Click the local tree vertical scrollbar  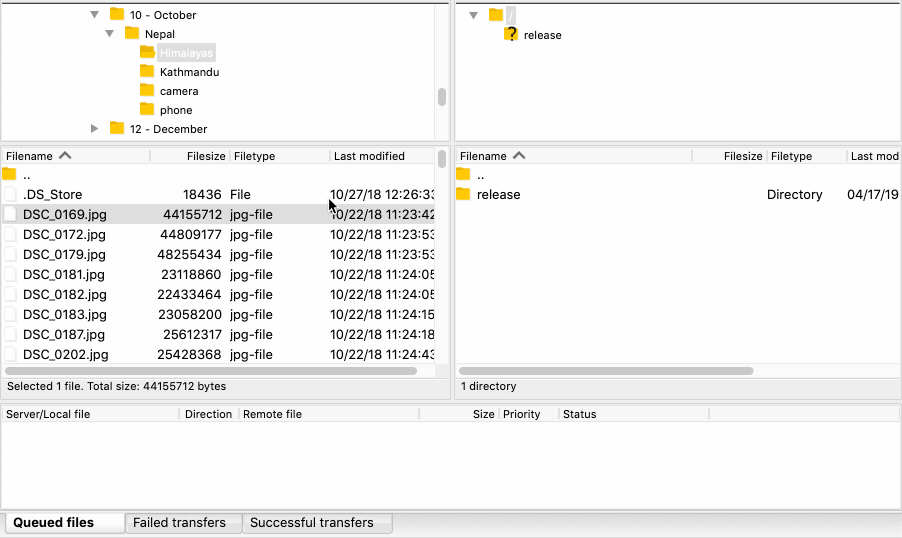pos(442,97)
